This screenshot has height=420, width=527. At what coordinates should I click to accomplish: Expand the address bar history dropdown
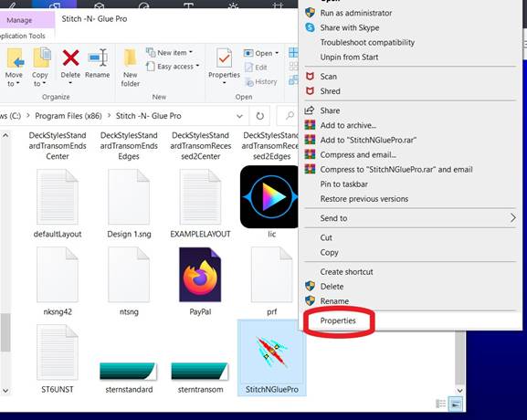pyautogui.click(x=239, y=116)
